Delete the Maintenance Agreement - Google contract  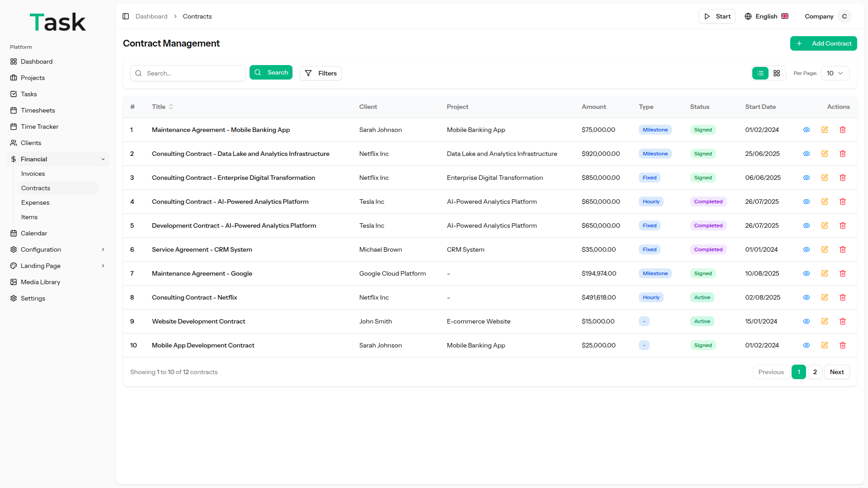842,273
